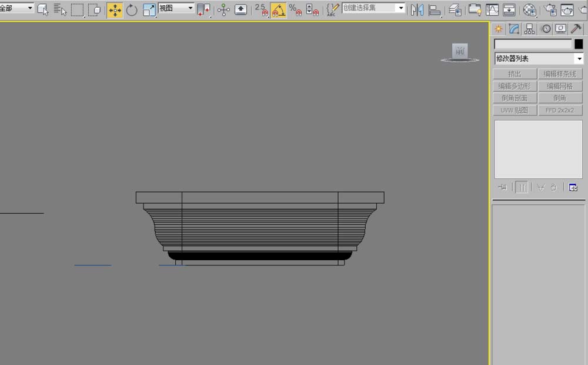The height and width of the screenshot is (365, 588).
Task: Open the Material Editor icon
Action: pyautogui.click(x=530, y=10)
